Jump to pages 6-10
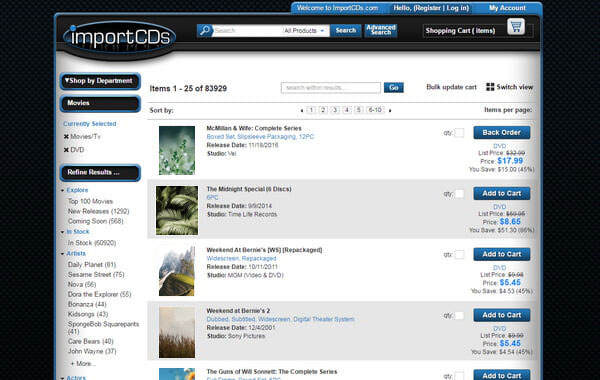 pos(375,110)
